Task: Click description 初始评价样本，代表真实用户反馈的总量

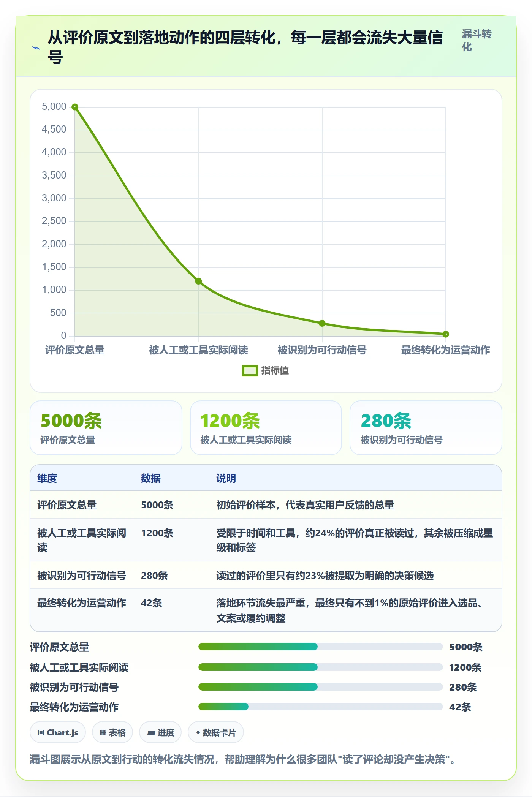Action: (x=305, y=505)
